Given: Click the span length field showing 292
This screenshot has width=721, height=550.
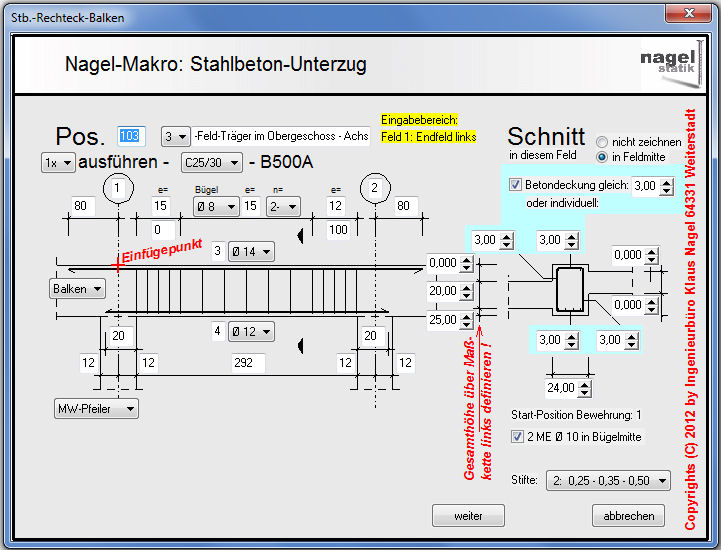Looking at the screenshot, I should [x=245, y=362].
